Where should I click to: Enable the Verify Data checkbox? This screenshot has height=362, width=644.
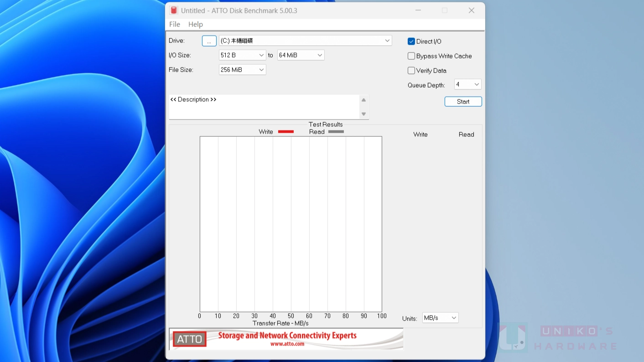(x=411, y=71)
